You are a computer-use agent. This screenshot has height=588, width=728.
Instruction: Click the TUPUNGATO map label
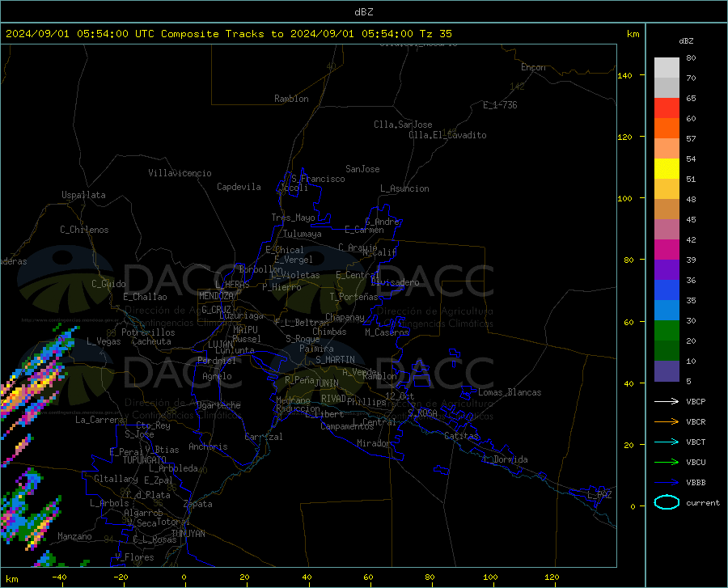145,460
